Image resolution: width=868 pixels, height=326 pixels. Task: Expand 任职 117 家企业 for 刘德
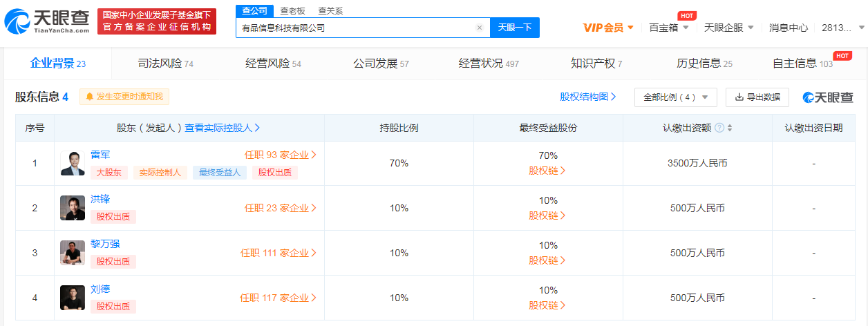point(279,298)
